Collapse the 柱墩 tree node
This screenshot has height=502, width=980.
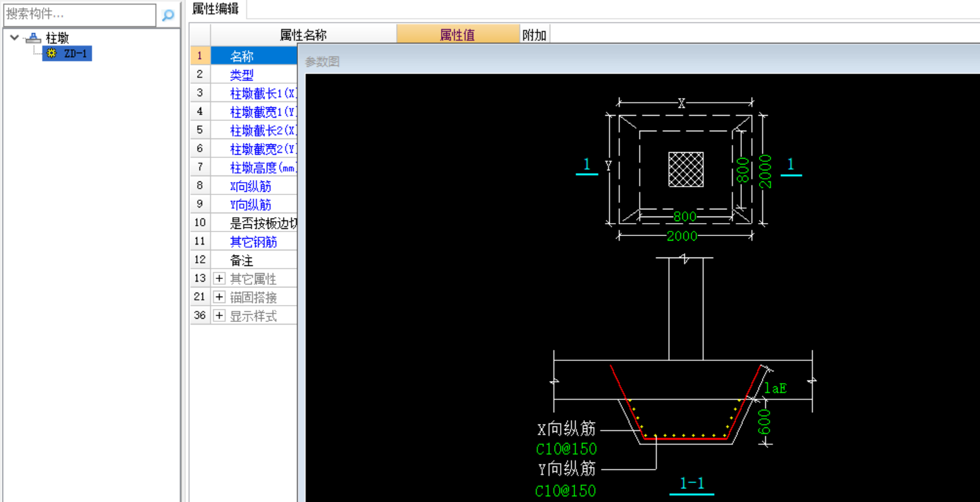point(14,38)
